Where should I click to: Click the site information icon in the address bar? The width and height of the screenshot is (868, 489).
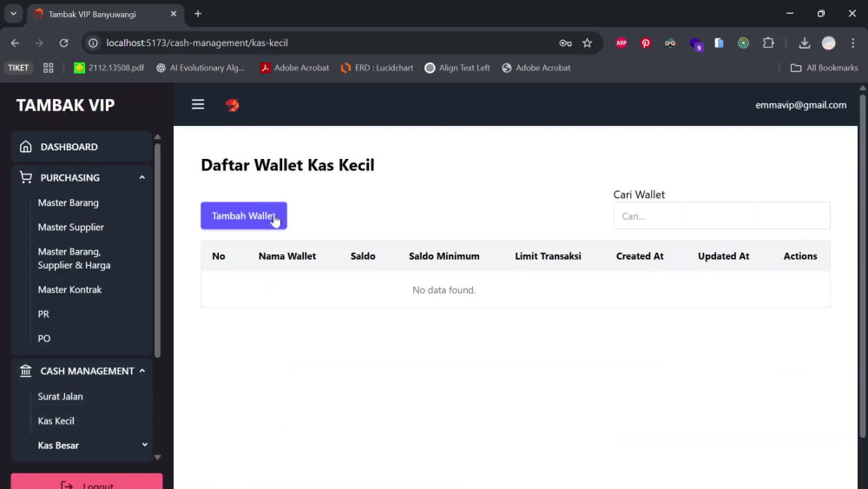[93, 43]
